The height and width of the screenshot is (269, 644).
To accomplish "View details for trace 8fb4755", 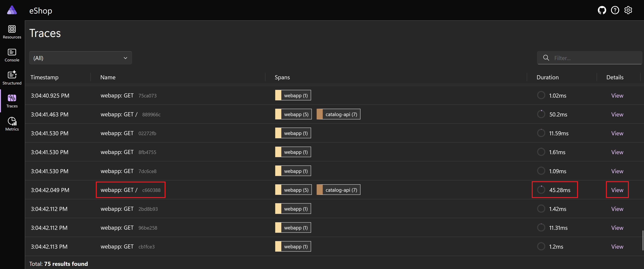I will [x=617, y=152].
